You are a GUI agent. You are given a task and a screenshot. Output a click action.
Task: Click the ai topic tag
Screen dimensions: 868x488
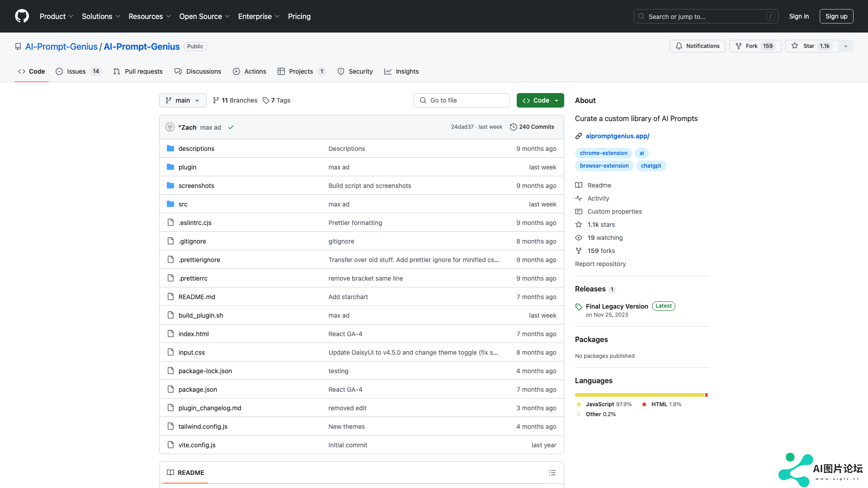coord(642,153)
